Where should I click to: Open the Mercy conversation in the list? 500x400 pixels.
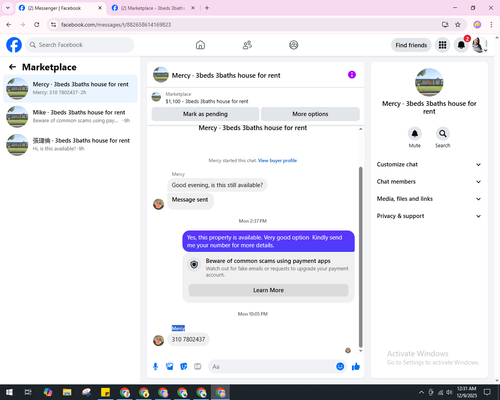tap(70, 88)
